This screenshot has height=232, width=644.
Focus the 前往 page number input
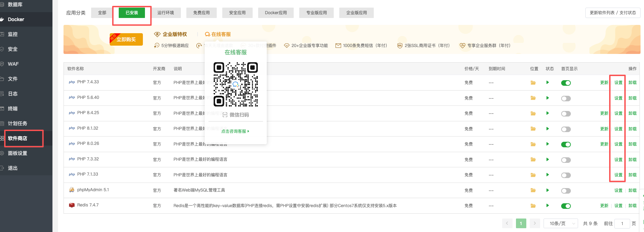tap(623, 223)
